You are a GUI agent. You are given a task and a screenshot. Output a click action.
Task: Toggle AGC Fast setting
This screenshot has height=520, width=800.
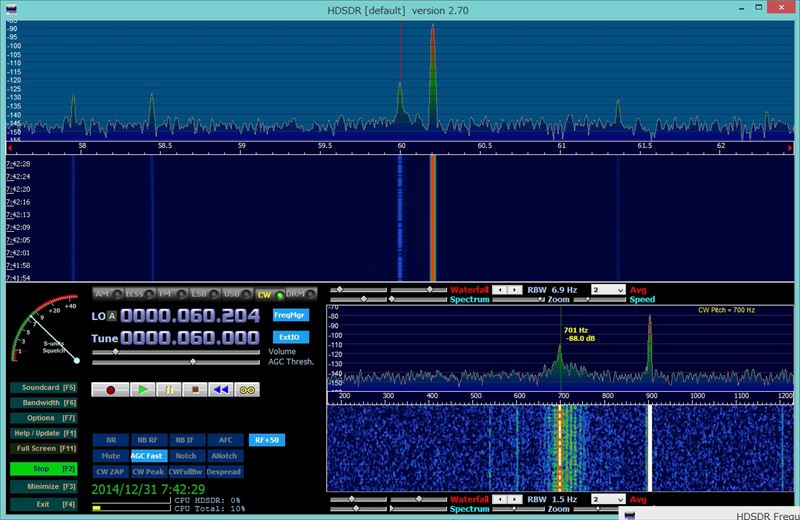tap(148, 456)
